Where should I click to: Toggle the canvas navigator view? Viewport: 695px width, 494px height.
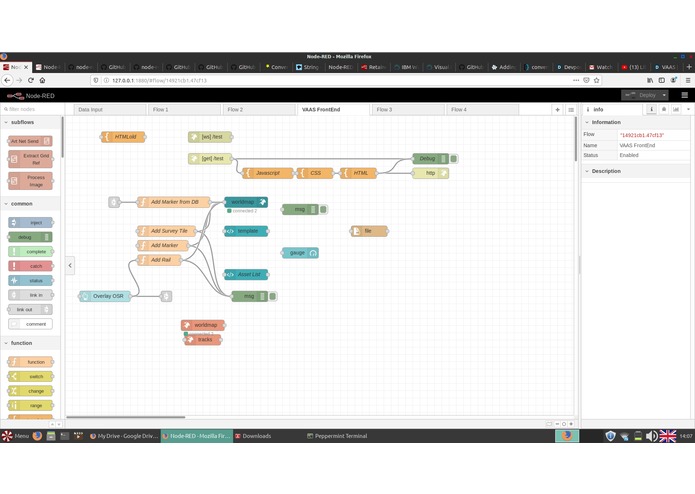pyautogui.click(x=549, y=424)
